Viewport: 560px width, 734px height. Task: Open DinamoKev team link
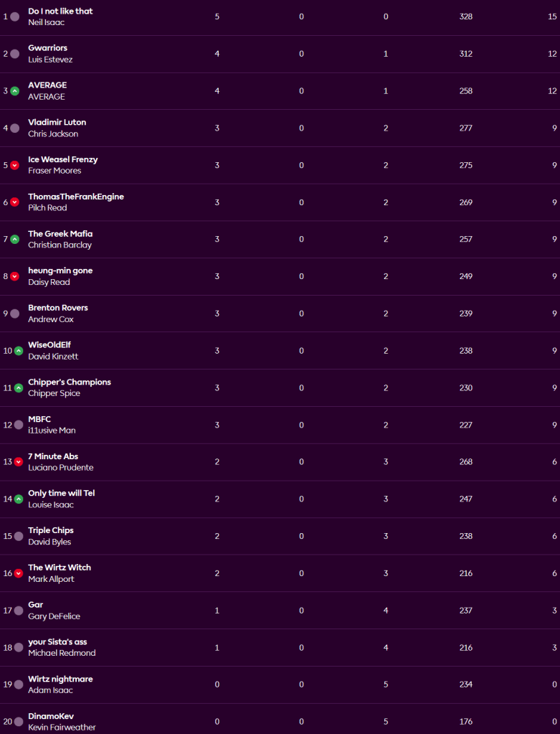click(50, 716)
